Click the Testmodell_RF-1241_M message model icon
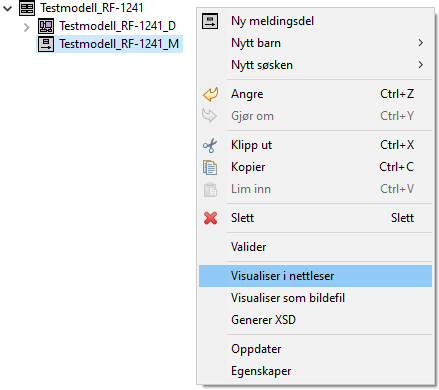This screenshot has width=439, height=390. coord(46,44)
